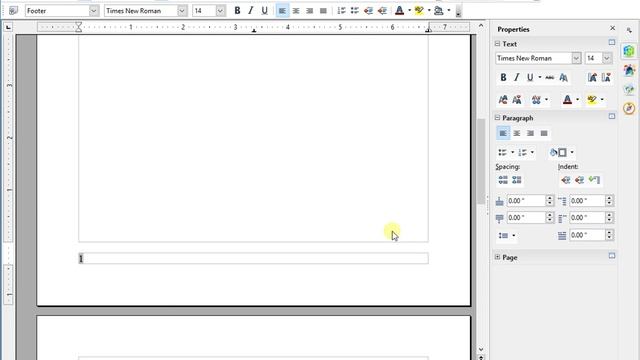Toggle Bold in the formatting toolbar
Image resolution: width=640 pixels, height=360 pixels.
tap(237, 11)
